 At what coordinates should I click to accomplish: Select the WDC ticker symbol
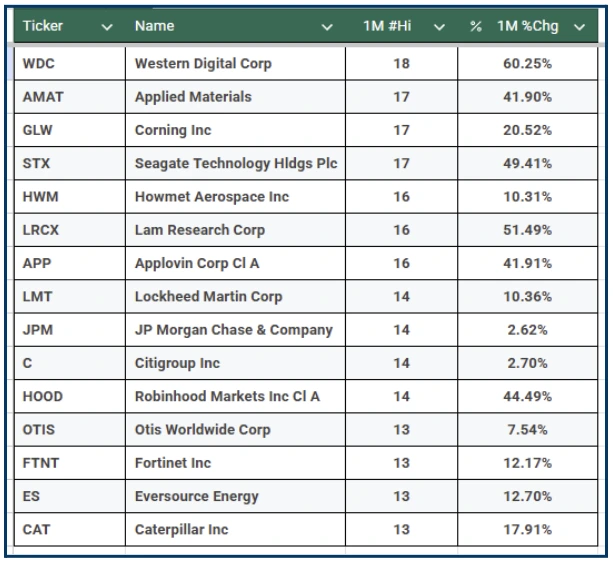coord(40,64)
